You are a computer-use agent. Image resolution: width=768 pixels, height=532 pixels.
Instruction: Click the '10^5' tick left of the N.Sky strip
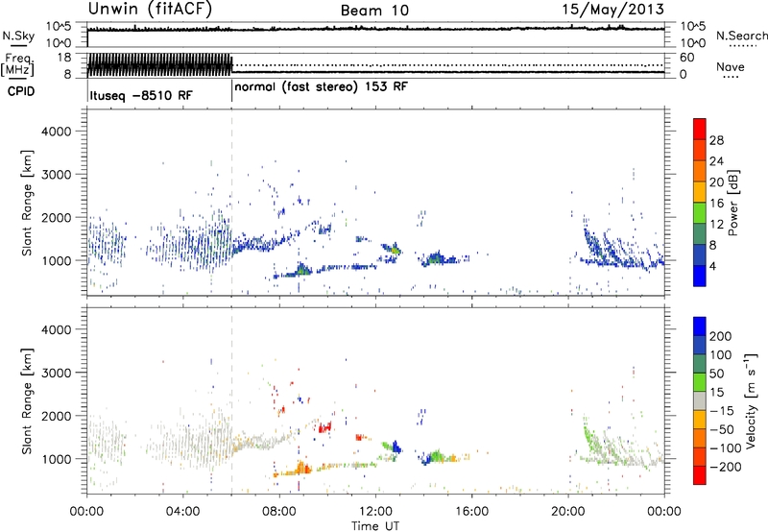coord(59,26)
